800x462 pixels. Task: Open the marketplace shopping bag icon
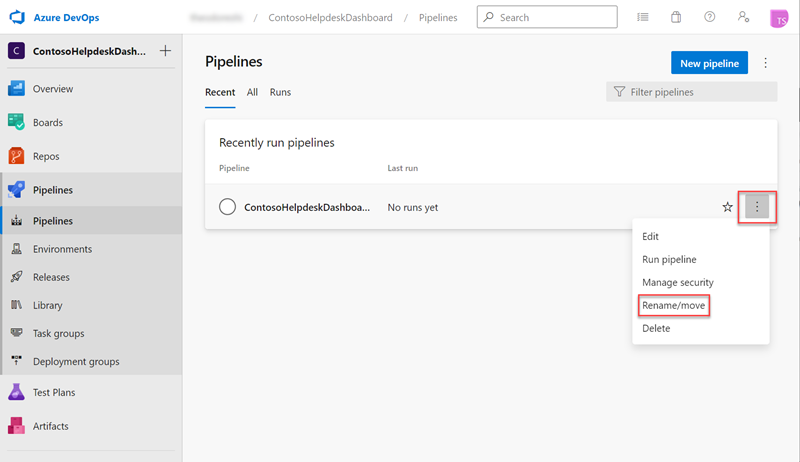[x=676, y=17]
